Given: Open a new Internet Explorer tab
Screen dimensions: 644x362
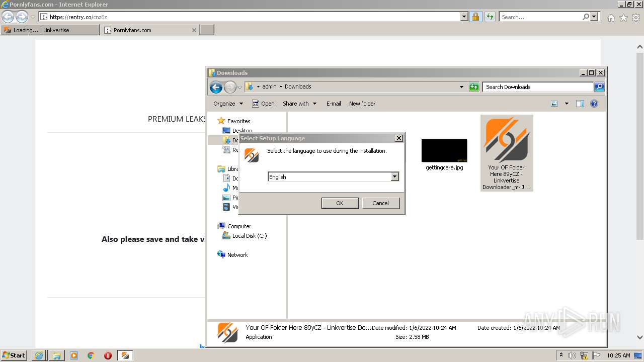Looking at the screenshot, I should pos(207,30).
